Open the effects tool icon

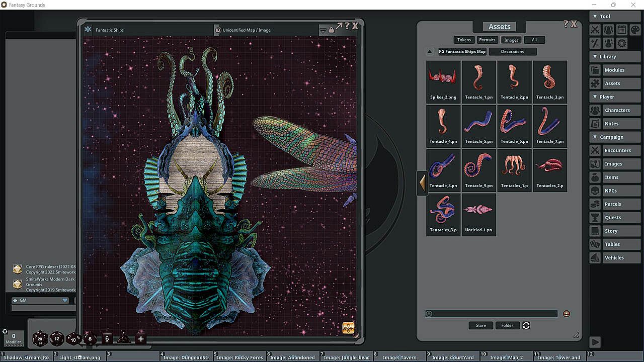click(608, 43)
